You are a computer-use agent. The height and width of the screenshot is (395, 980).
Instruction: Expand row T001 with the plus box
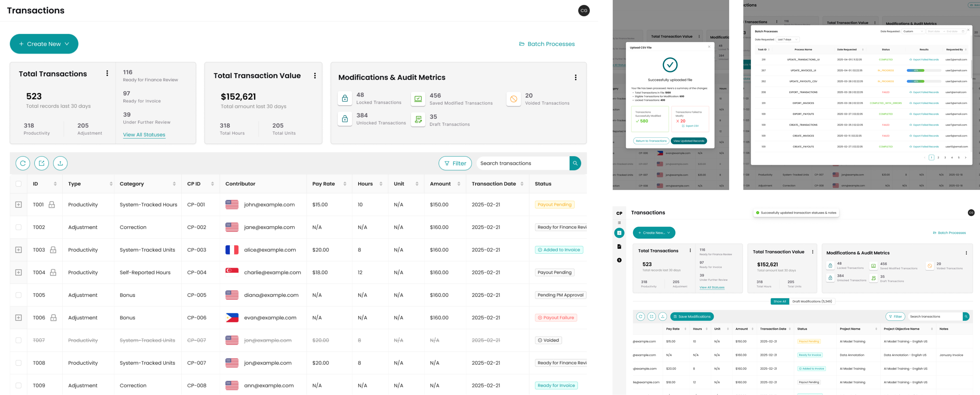click(x=18, y=205)
